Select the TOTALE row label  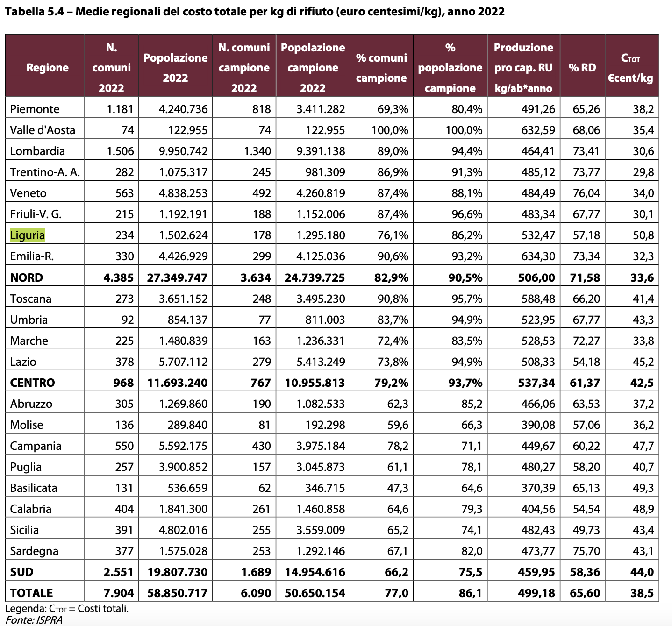(x=32, y=593)
